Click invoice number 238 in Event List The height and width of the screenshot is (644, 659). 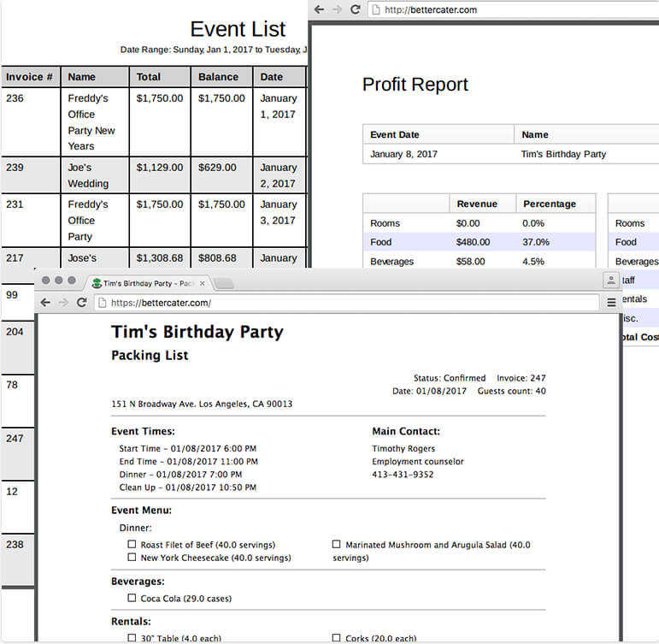coord(15,544)
